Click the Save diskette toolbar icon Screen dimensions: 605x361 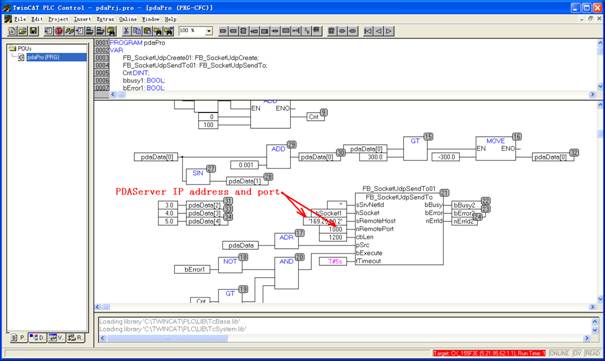point(34,31)
